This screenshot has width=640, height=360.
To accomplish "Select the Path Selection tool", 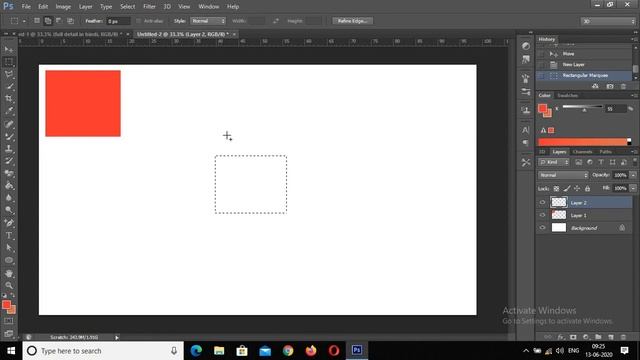I will click(x=9, y=248).
